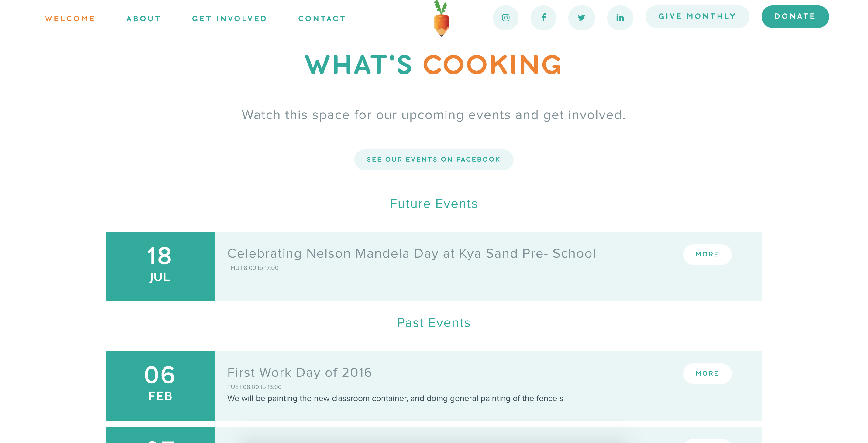Open First Work Day of 2016 title
This screenshot has height=443, width=868.
pos(300,373)
